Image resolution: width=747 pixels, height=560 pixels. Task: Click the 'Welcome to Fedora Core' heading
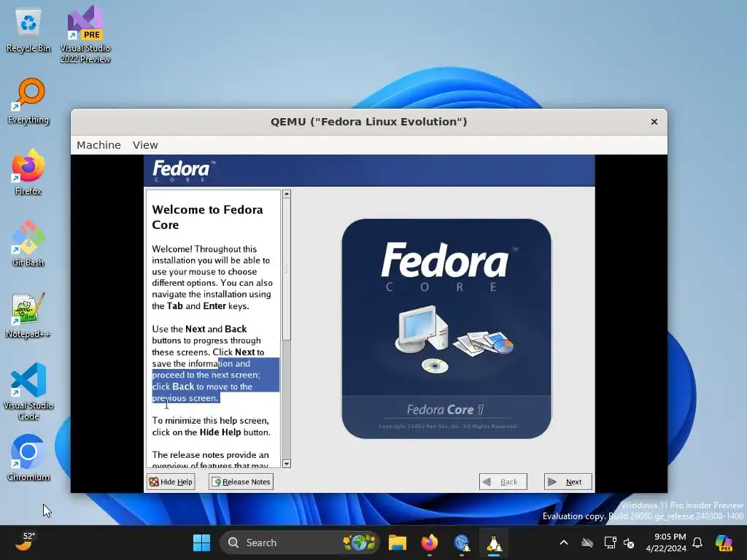pyautogui.click(x=207, y=217)
